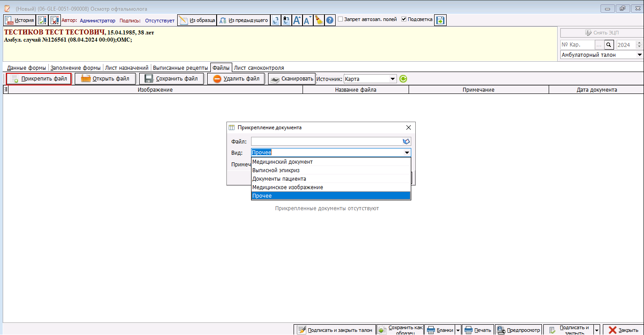644x335 pixels.
Task: Click Сохранить как образец button
Action: click(x=400, y=330)
